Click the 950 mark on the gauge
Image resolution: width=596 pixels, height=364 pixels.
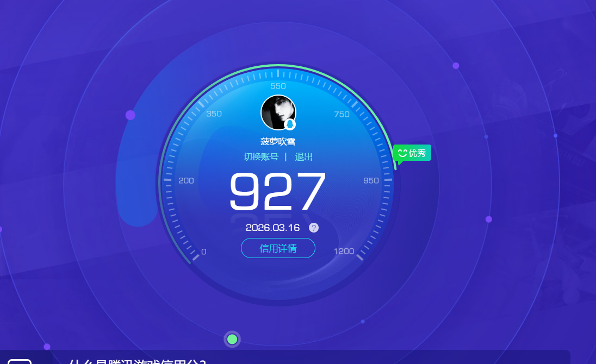(371, 180)
